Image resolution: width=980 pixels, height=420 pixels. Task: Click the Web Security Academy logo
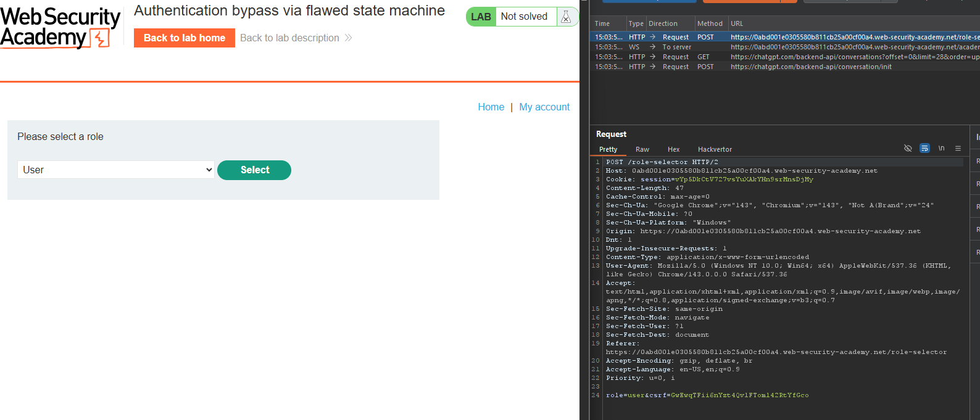point(60,27)
